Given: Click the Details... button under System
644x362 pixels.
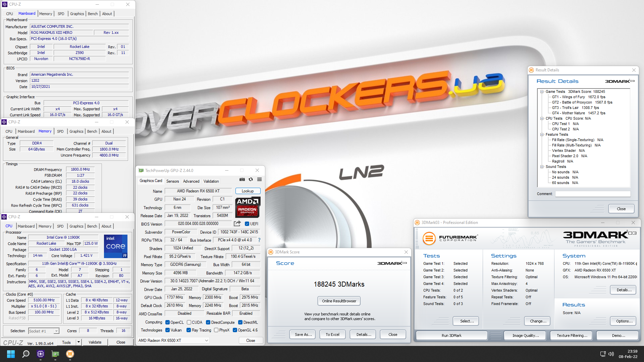Looking at the screenshot, I should 624,290.
